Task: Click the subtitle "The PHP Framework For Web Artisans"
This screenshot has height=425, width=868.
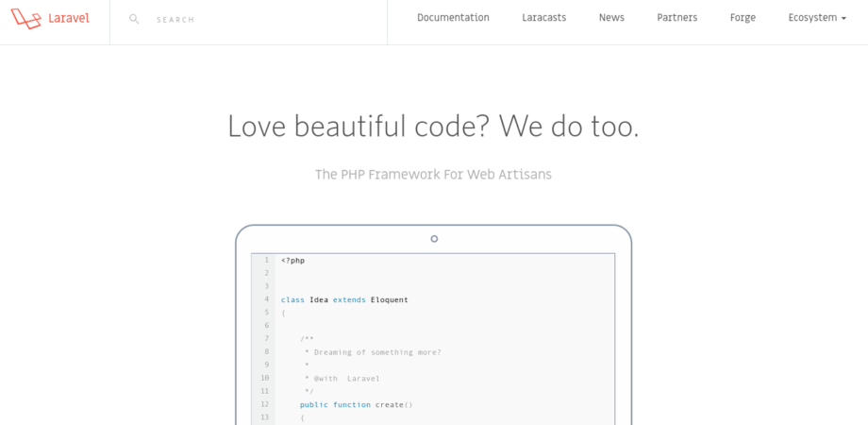Action: click(x=433, y=175)
